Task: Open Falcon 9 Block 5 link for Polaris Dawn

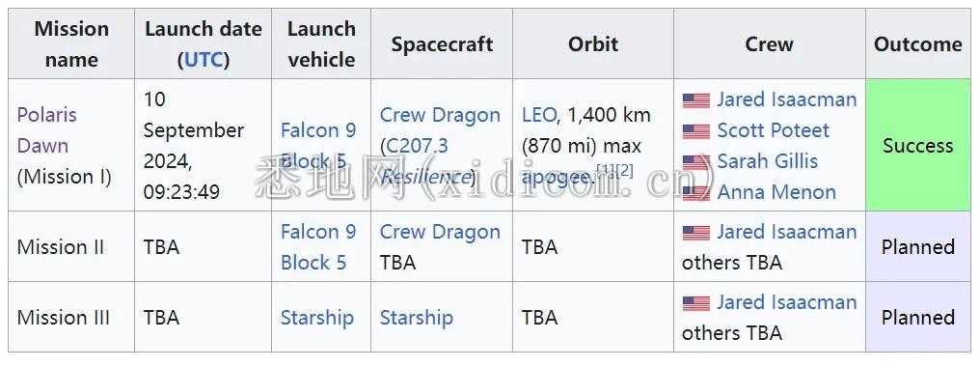Action: pyautogui.click(x=318, y=145)
